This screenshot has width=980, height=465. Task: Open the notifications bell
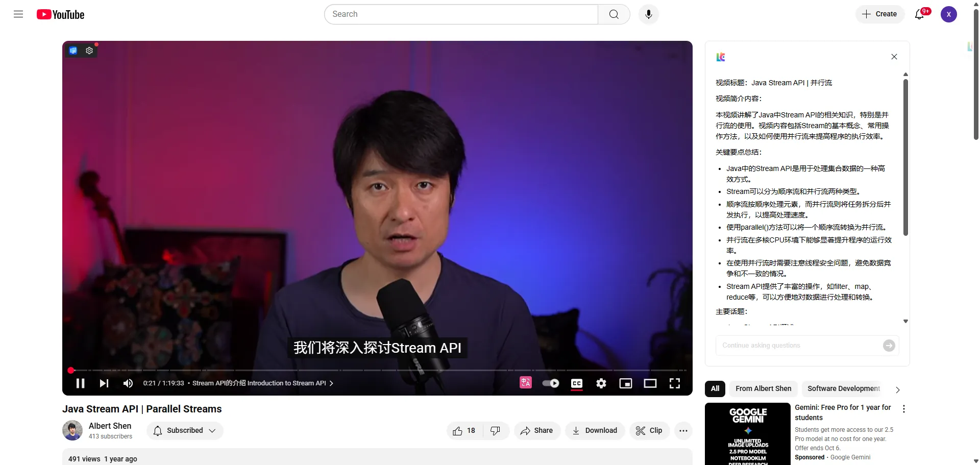pyautogui.click(x=920, y=14)
